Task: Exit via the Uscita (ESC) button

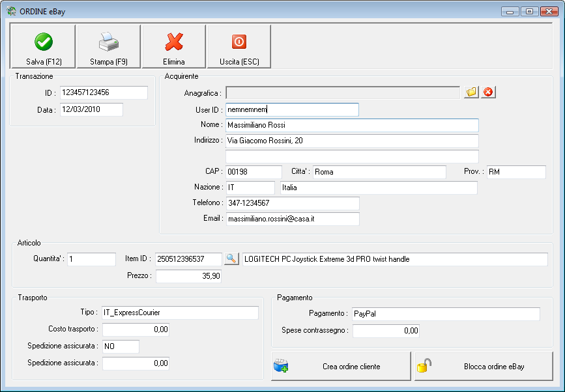Action: click(239, 46)
